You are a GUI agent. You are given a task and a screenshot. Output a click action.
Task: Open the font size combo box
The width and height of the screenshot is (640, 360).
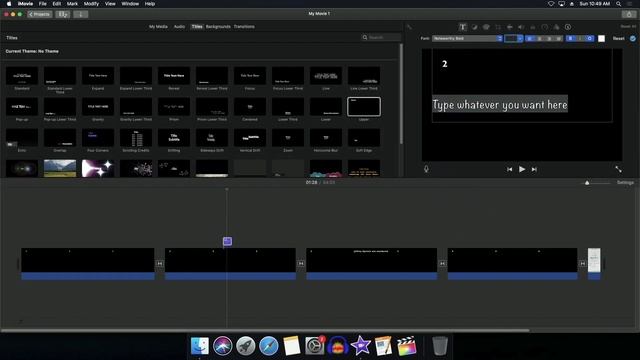pos(513,38)
